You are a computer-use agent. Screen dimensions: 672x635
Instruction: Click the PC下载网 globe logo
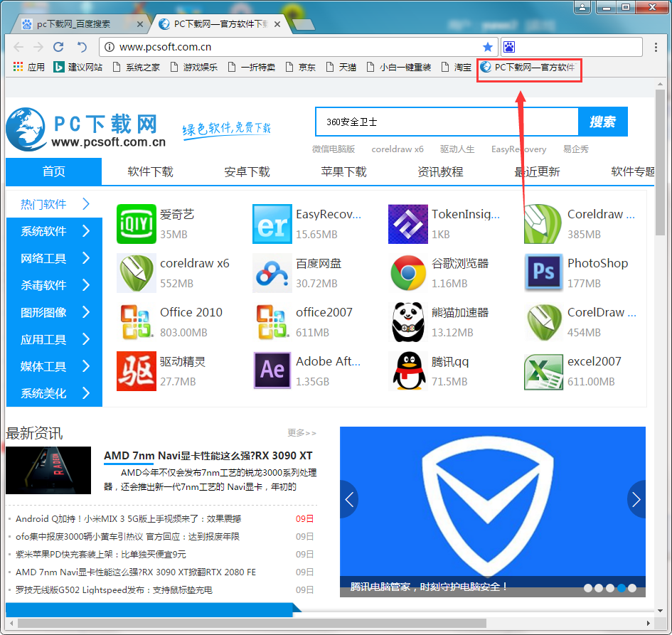click(26, 129)
